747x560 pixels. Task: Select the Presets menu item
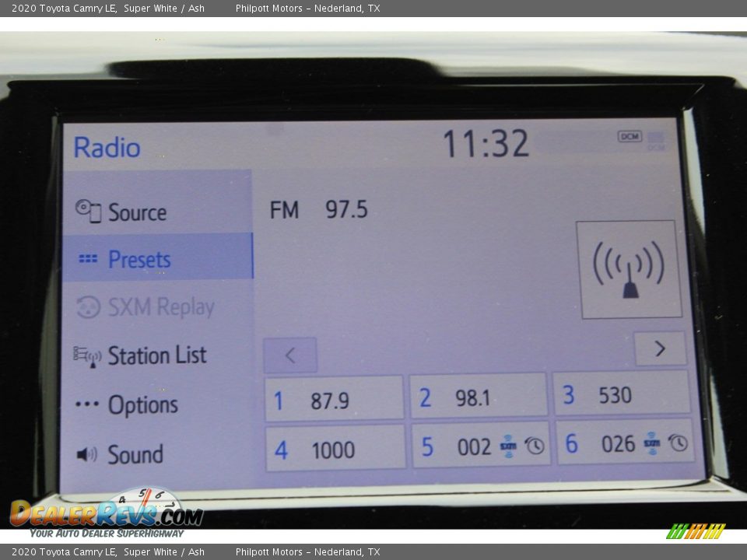tap(157, 256)
